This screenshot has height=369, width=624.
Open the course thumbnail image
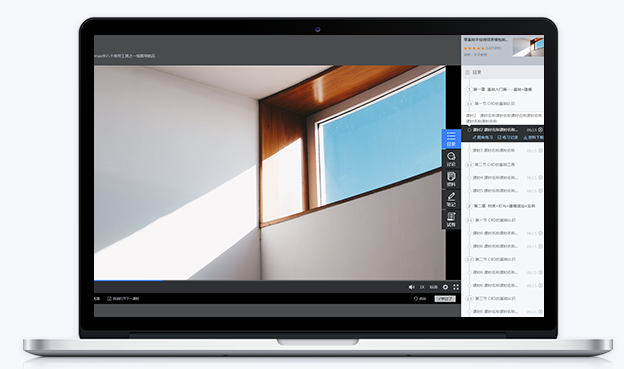click(x=528, y=47)
